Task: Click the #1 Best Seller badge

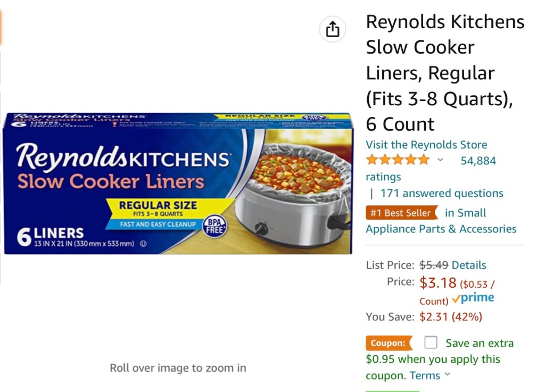Action: [401, 213]
